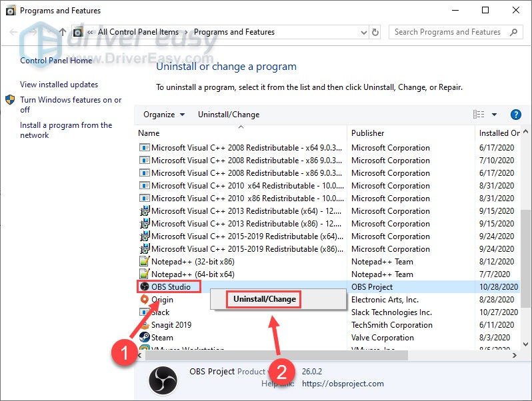Image resolution: width=532 pixels, height=401 pixels.
Task: Click the breadcrumb overflow chevrons
Action: 90,32
